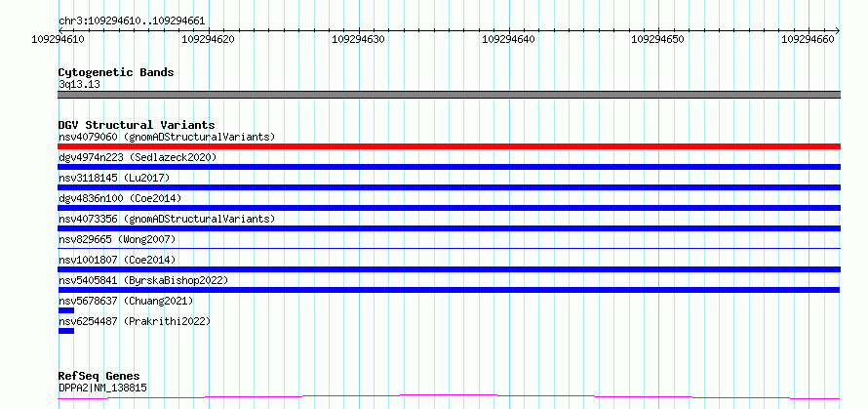The width and height of the screenshot is (868, 409).
Task: Click blue bar under nsv1001807
Action: point(449,269)
